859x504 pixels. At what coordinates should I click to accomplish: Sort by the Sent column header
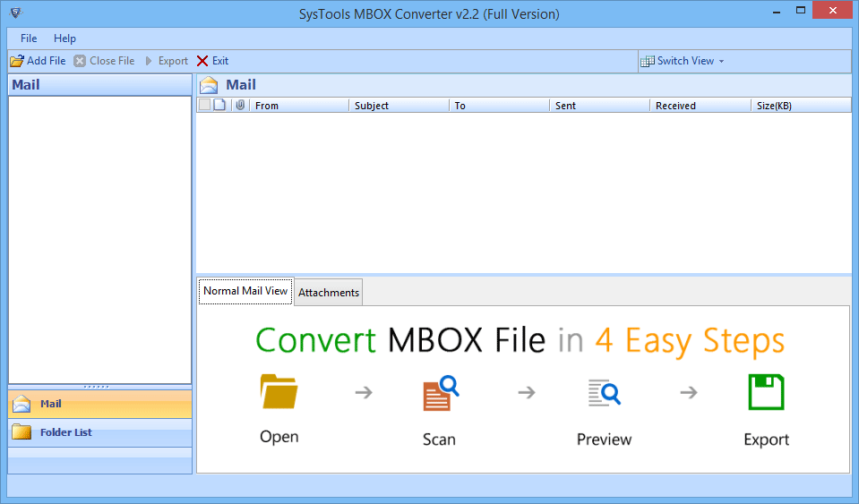coord(600,105)
